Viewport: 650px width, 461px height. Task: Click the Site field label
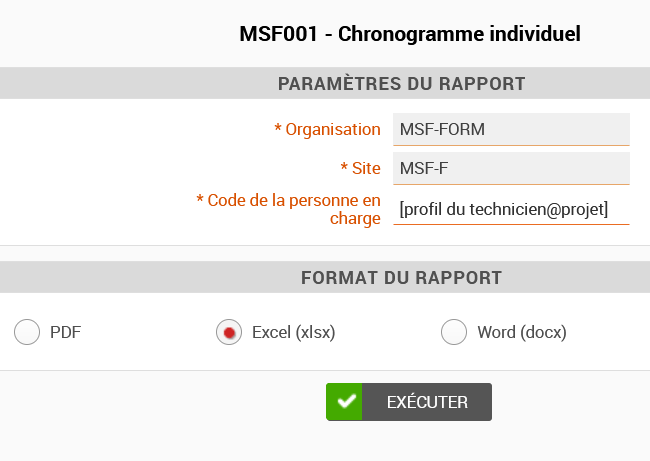pyautogui.click(x=366, y=168)
